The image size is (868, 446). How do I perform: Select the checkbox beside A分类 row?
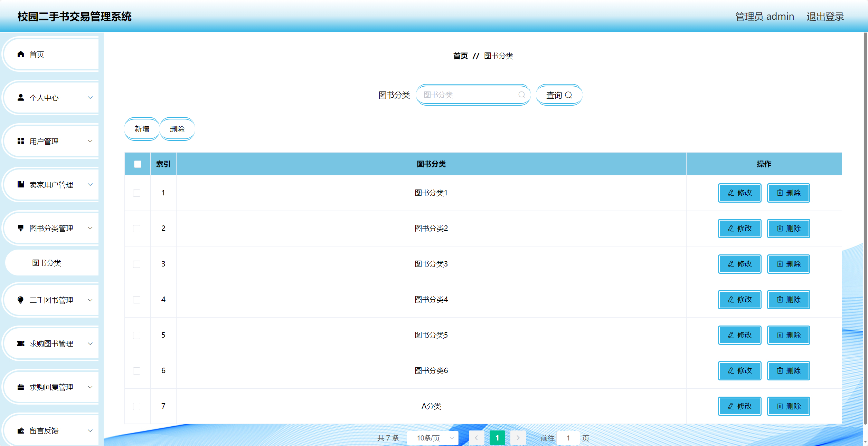(x=137, y=406)
